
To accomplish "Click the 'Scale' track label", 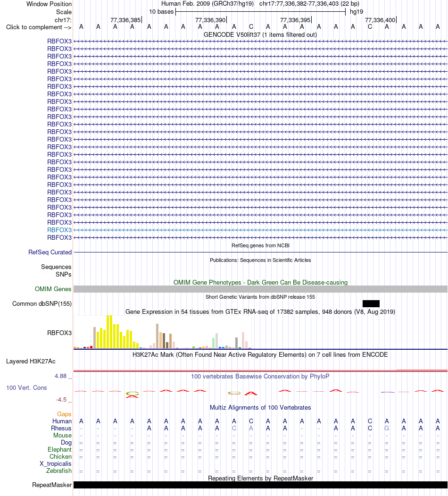I will pyautogui.click(x=64, y=12).
